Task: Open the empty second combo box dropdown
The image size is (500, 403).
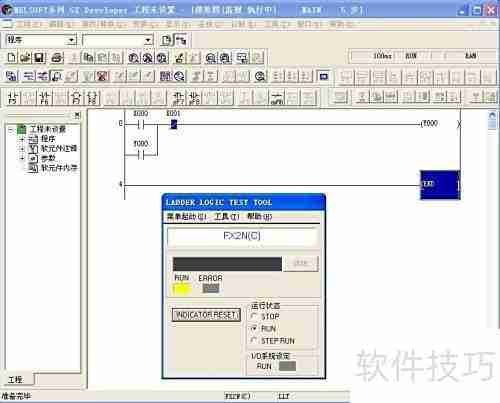Action: click(148, 41)
